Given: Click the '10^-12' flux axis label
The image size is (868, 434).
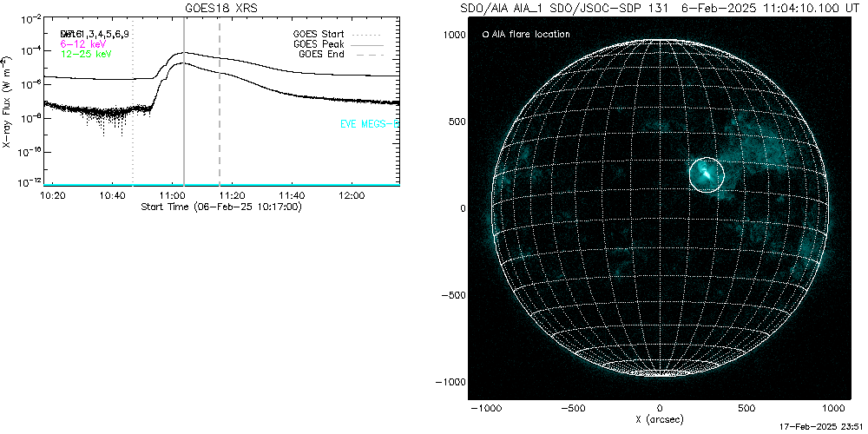Looking at the screenshot, I should (28, 183).
